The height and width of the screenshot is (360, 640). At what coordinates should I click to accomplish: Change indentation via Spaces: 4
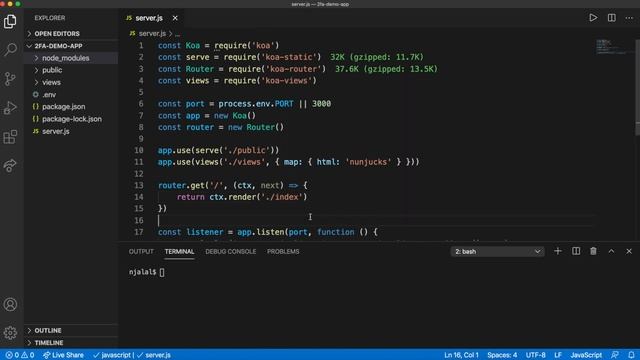502,355
